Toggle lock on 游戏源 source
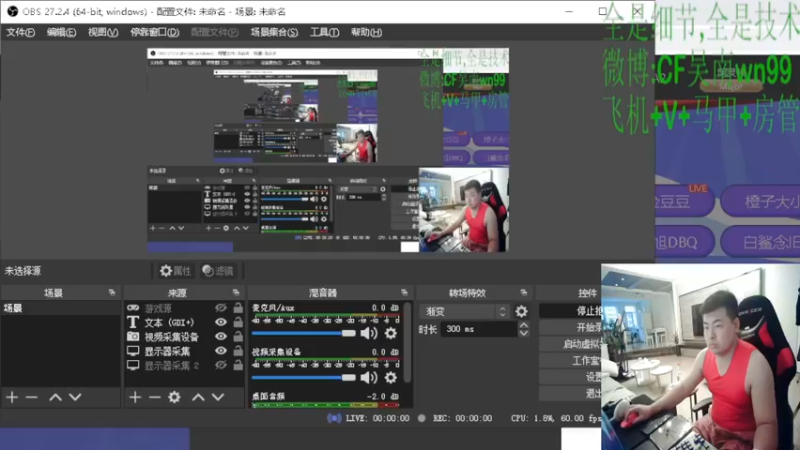800x450 pixels. [238, 307]
